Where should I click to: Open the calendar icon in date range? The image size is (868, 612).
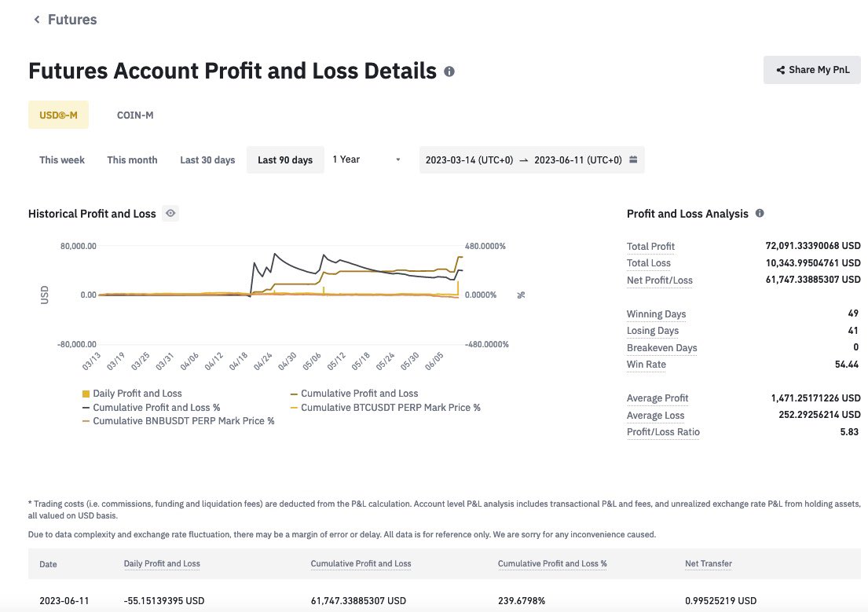[633, 159]
